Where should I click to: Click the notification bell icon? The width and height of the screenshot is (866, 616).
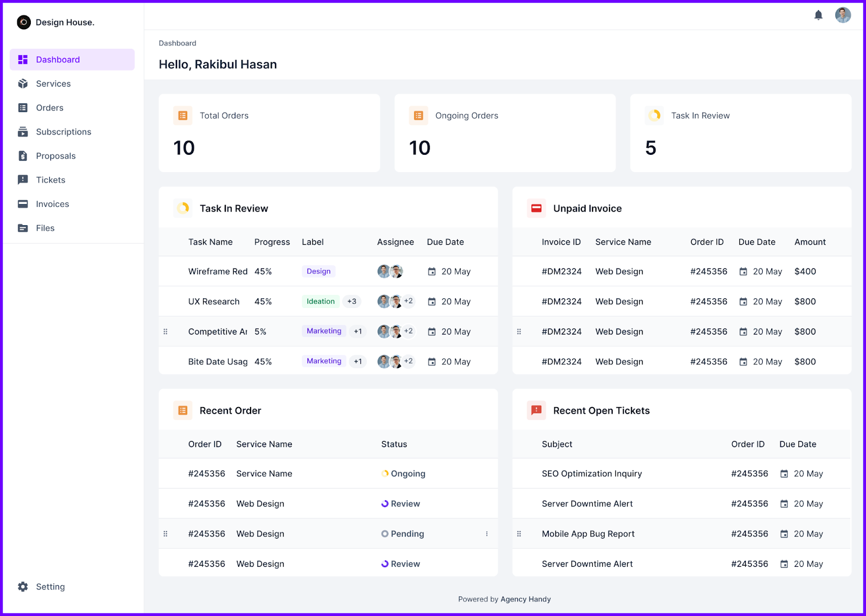(818, 15)
